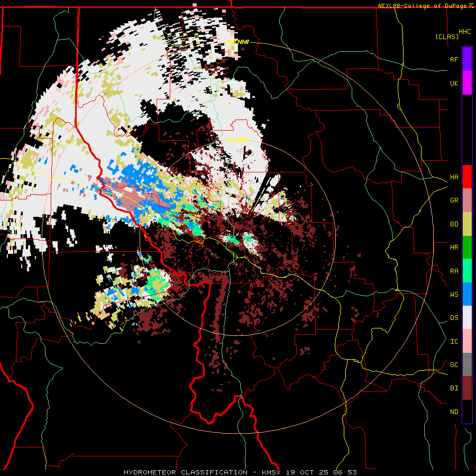Click the "KMSX" radar site identifier

point(272,472)
